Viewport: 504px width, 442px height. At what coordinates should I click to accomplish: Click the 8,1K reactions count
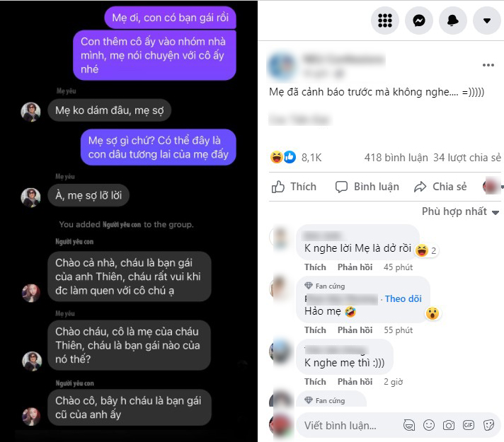point(311,158)
